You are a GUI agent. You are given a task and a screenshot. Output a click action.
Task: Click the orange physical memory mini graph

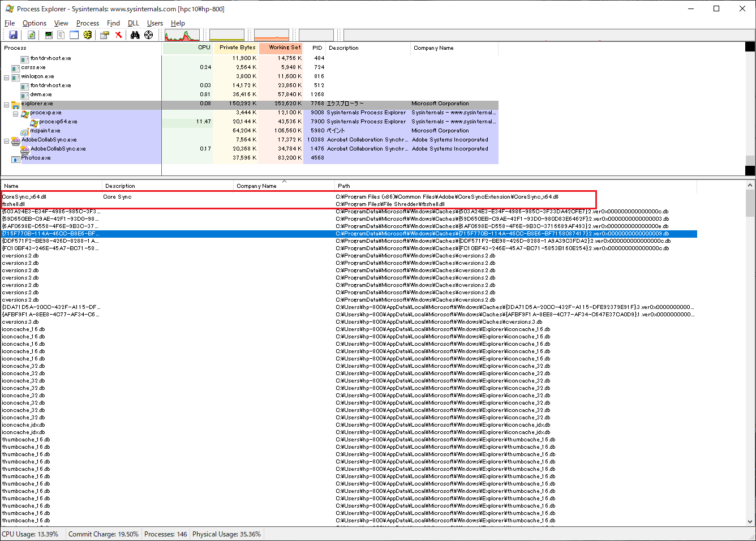(272, 35)
